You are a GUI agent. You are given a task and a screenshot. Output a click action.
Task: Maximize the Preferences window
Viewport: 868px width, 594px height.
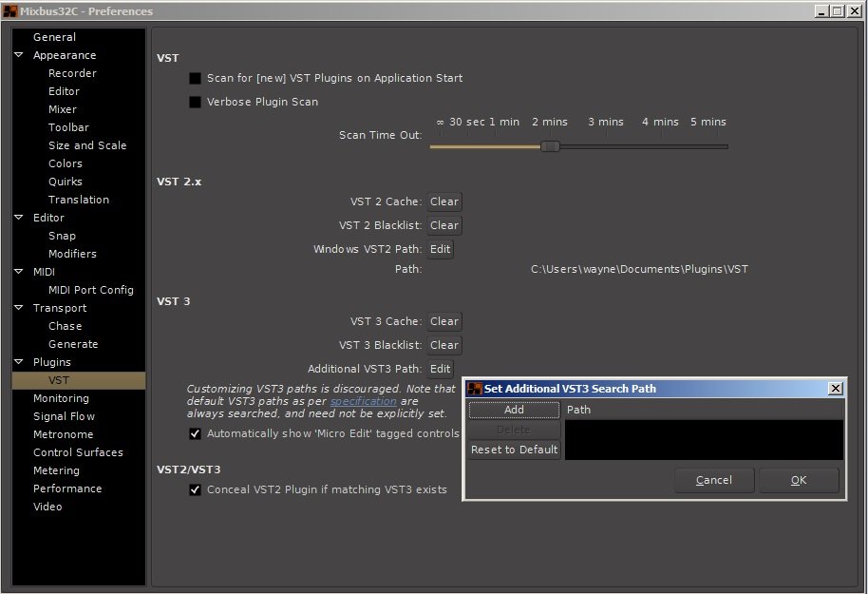click(x=838, y=11)
